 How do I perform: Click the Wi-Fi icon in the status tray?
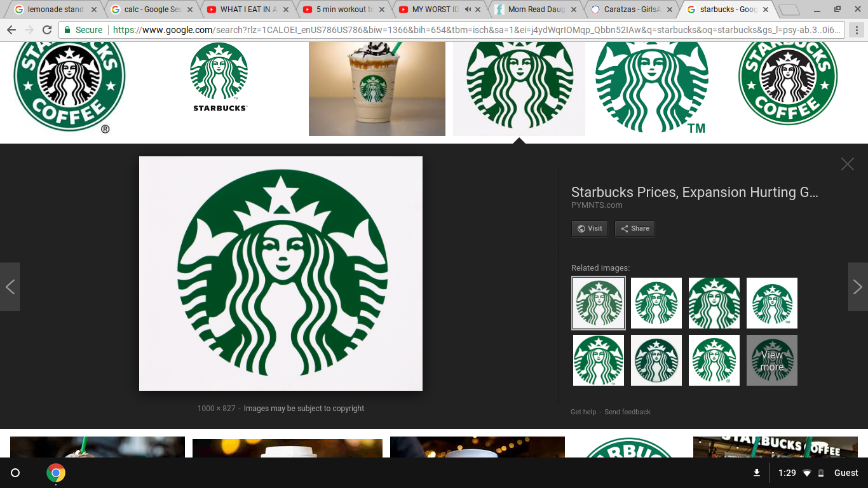click(807, 473)
